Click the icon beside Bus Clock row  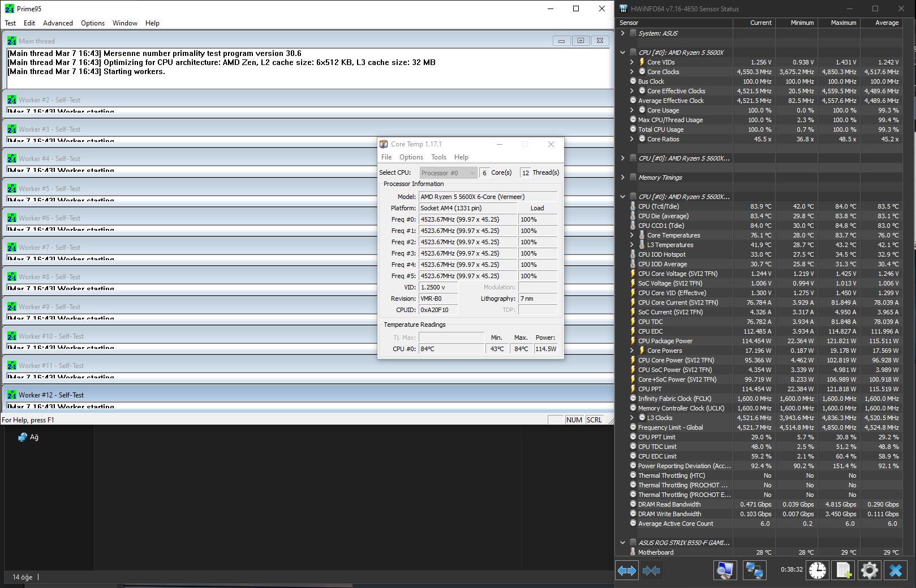coord(633,81)
